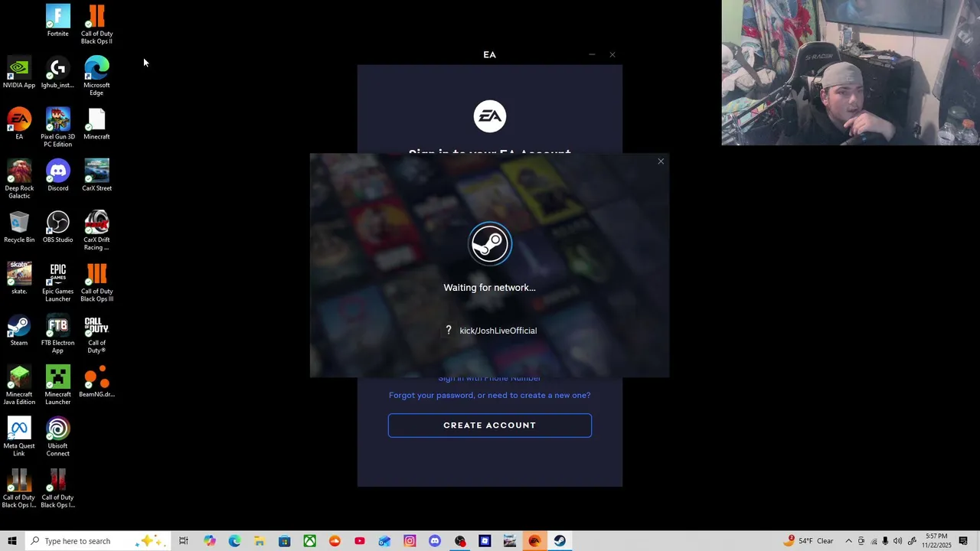The width and height of the screenshot is (980, 551).
Task: Open the Xbox app on taskbar
Action: coord(309,541)
